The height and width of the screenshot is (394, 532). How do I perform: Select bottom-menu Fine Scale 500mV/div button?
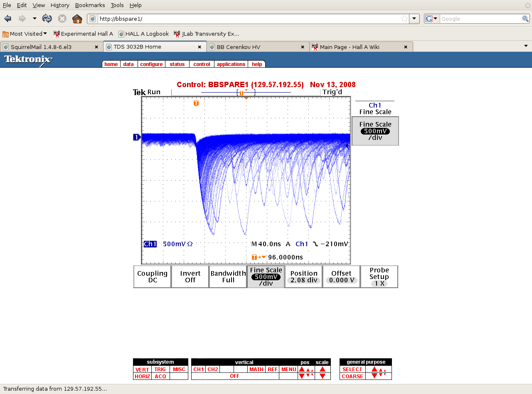point(266,277)
